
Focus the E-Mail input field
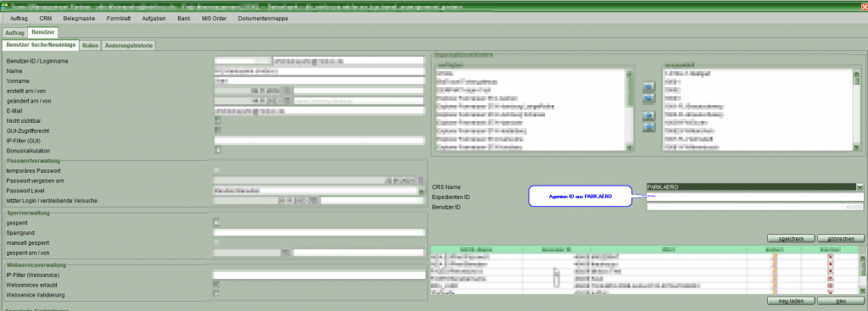click(x=319, y=111)
